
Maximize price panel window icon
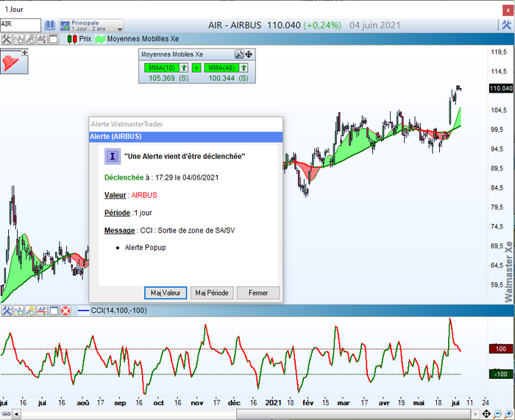point(54,39)
